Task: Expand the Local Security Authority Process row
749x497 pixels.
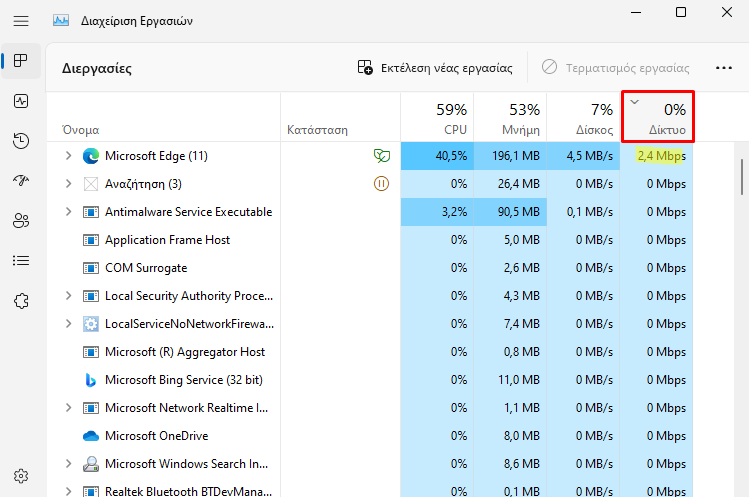Action: (x=68, y=296)
